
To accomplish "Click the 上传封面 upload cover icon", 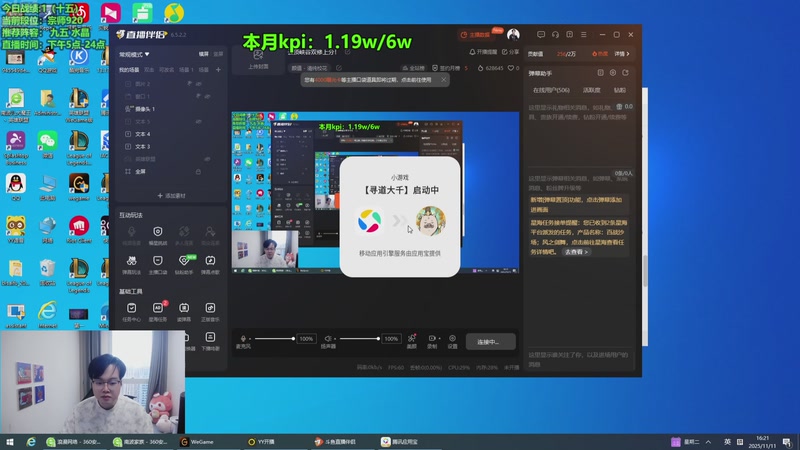I will (x=258, y=55).
